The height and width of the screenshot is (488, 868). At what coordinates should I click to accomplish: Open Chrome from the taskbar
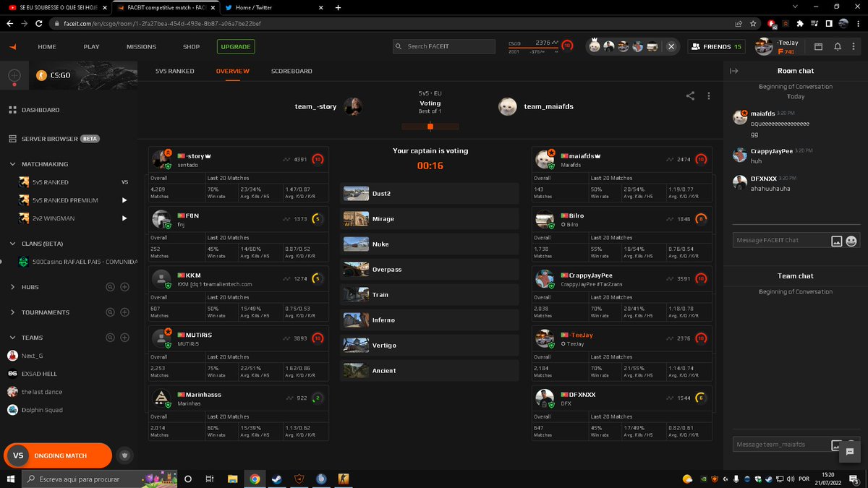[255, 479]
